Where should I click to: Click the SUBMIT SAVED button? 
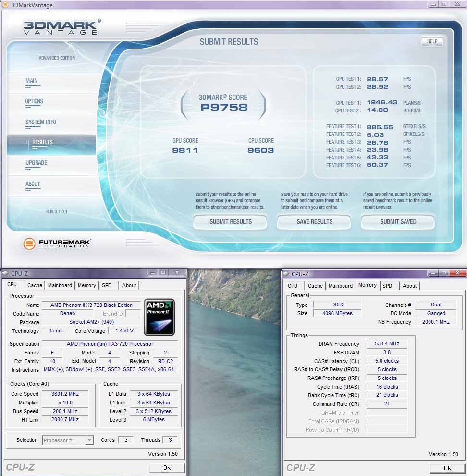point(398,221)
